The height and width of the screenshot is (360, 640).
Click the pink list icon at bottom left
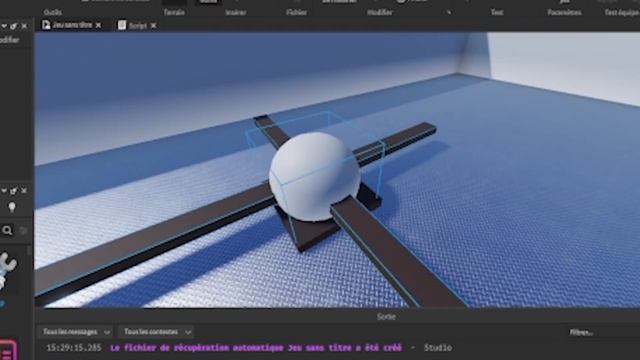pos(7,349)
